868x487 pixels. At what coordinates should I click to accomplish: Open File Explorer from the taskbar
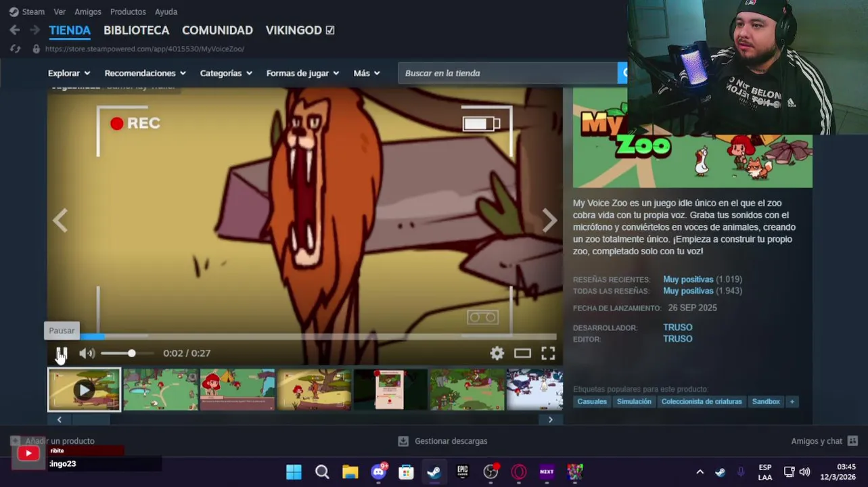coord(350,471)
